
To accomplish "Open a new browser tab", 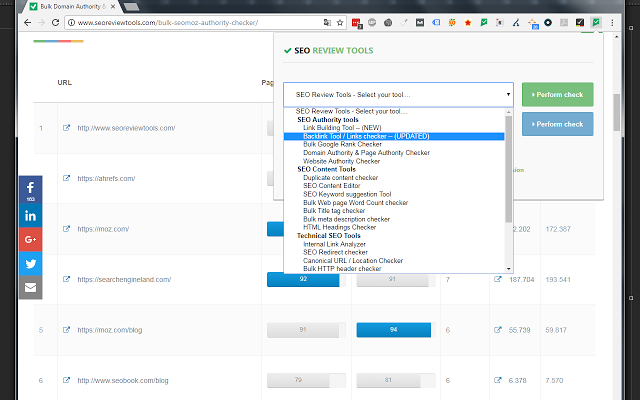I will [x=131, y=7].
